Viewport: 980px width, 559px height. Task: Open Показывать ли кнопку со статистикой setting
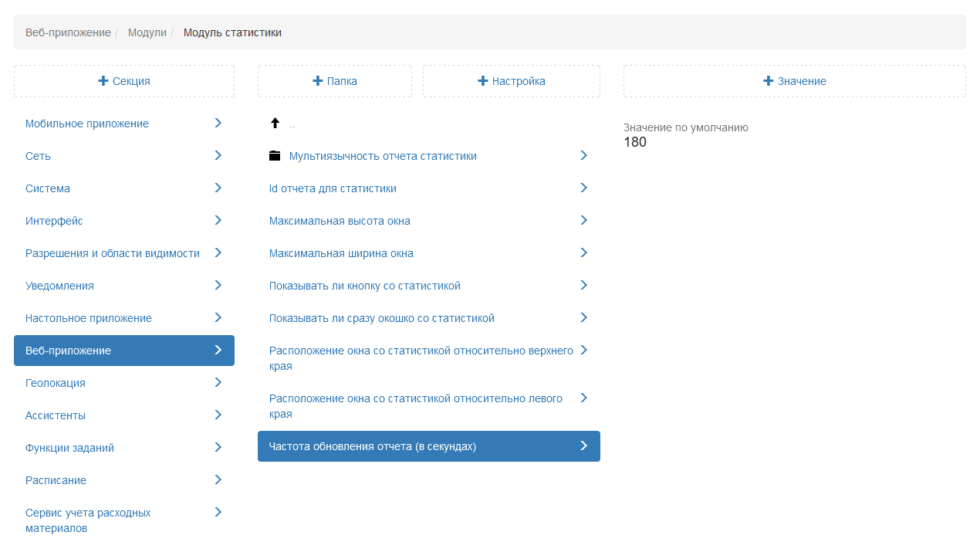click(x=364, y=286)
